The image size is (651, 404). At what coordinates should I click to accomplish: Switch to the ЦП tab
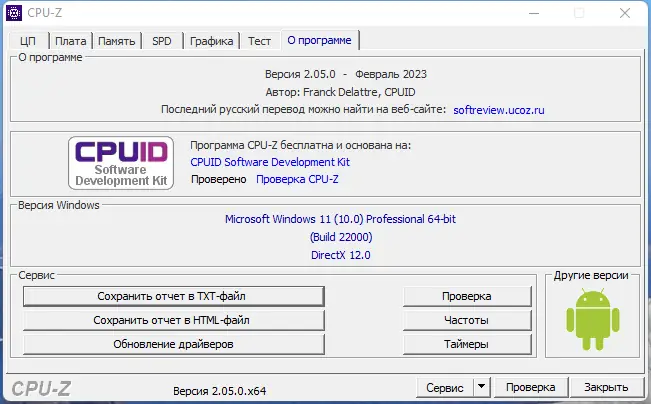[28, 41]
